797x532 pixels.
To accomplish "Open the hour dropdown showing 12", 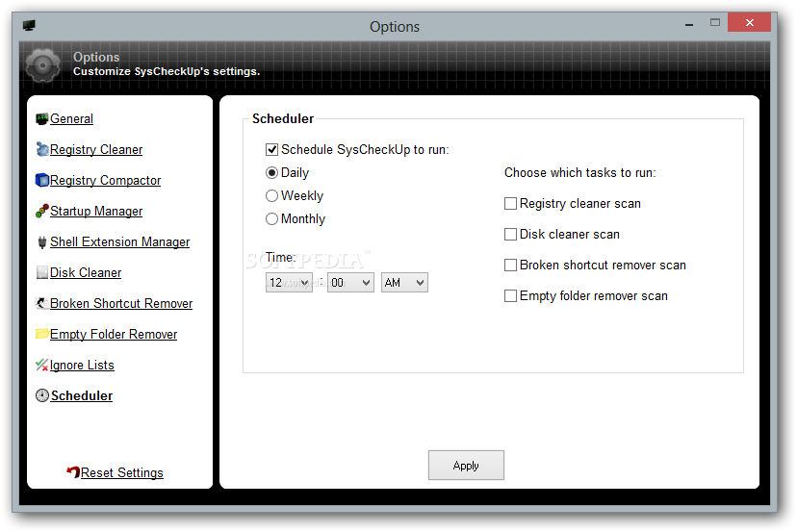I will pyautogui.click(x=289, y=283).
